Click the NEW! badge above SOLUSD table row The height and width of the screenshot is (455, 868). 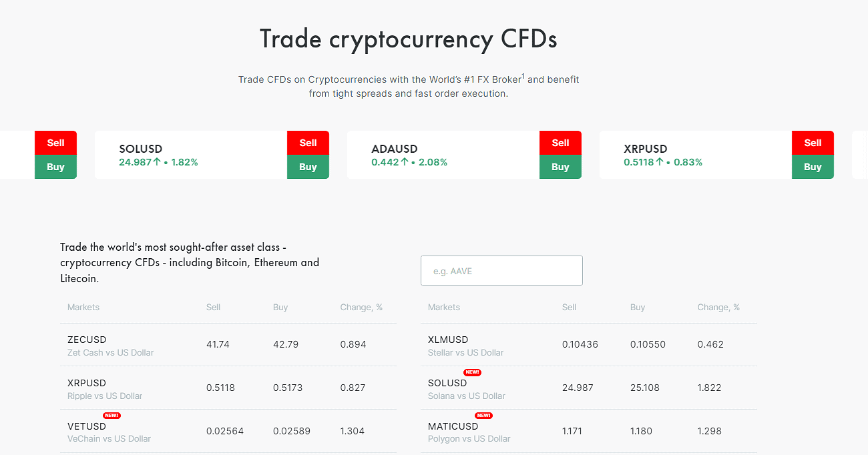pyautogui.click(x=472, y=372)
